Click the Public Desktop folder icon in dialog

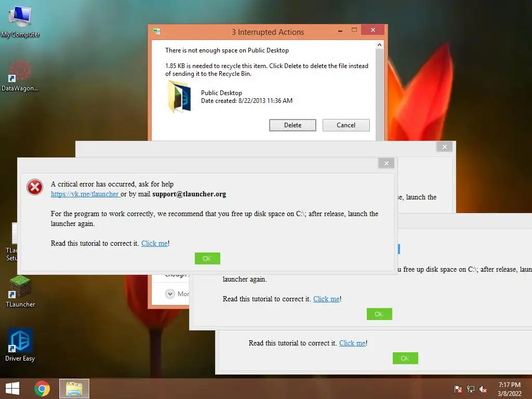(179, 97)
